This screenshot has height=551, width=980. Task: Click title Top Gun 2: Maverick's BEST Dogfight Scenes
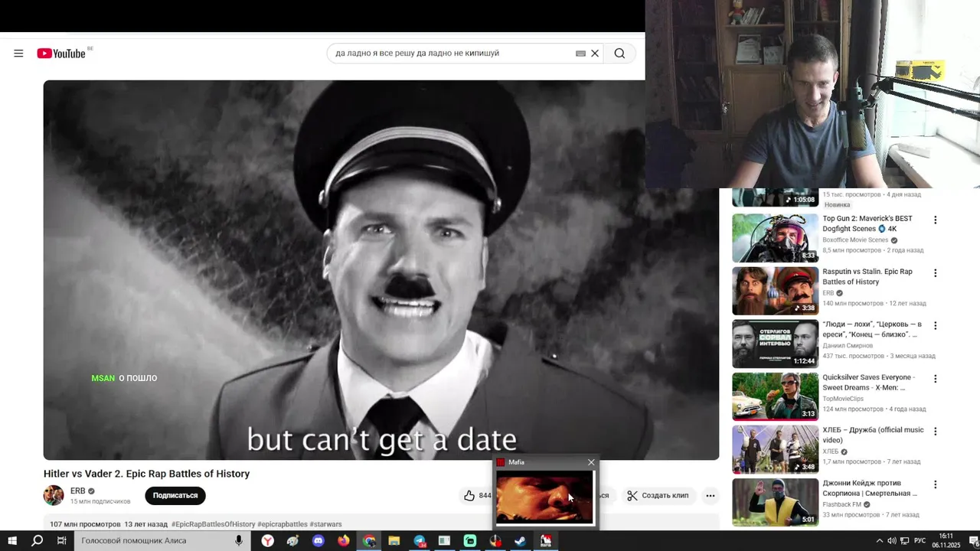pos(867,223)
